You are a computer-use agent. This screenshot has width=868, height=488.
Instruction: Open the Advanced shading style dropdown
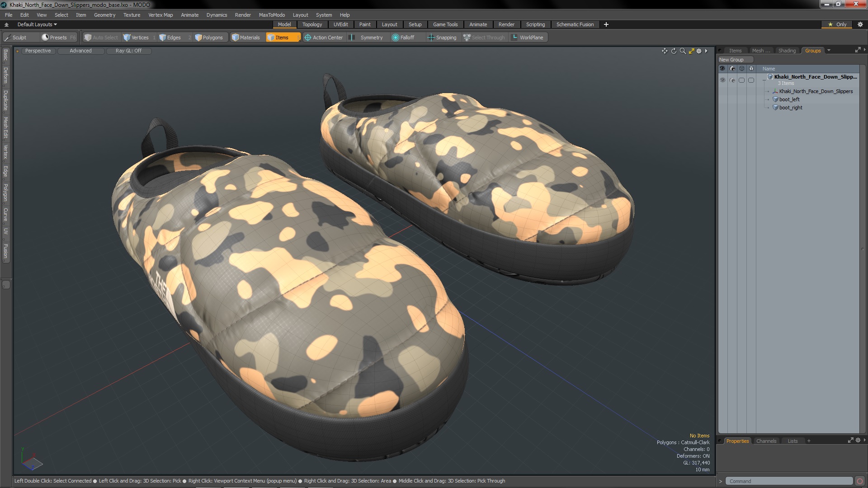pos(80,51)
